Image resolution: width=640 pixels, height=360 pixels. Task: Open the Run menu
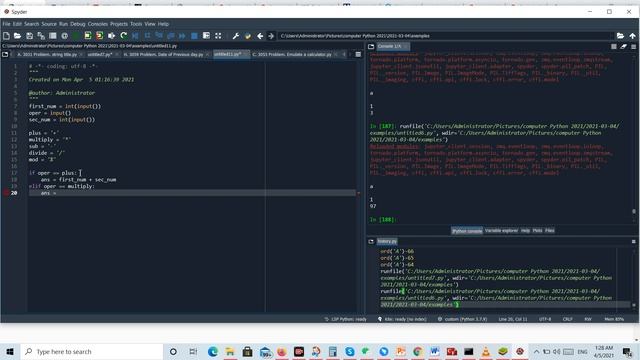click(x=63, y=24)
